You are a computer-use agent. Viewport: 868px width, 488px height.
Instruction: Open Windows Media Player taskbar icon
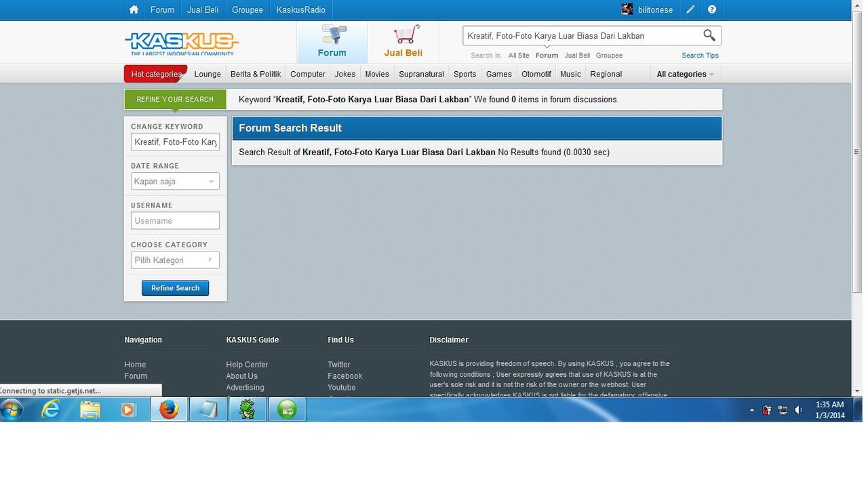point(127,409)
